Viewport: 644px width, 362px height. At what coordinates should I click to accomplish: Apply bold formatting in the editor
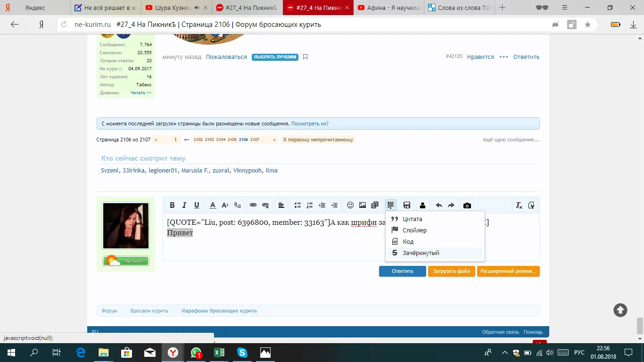(x=172, y=205)
